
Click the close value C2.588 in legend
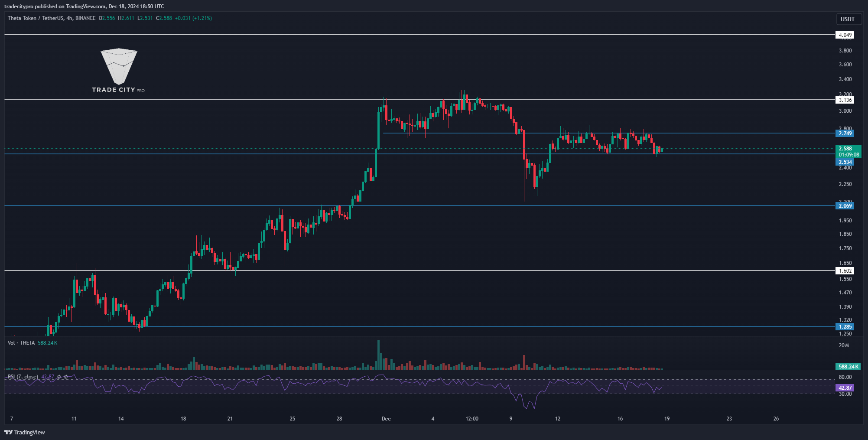(x=164, y=18)
